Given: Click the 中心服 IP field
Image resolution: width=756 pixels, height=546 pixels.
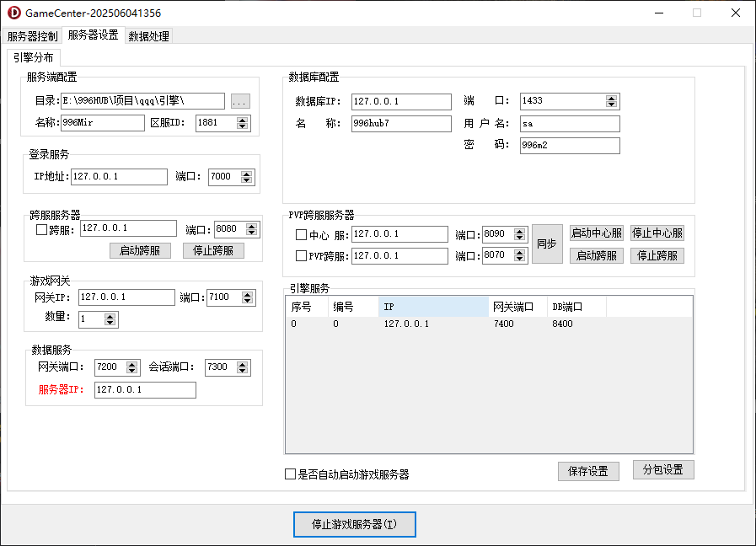Looking at the screenshot, I should (x=399, y=234).
